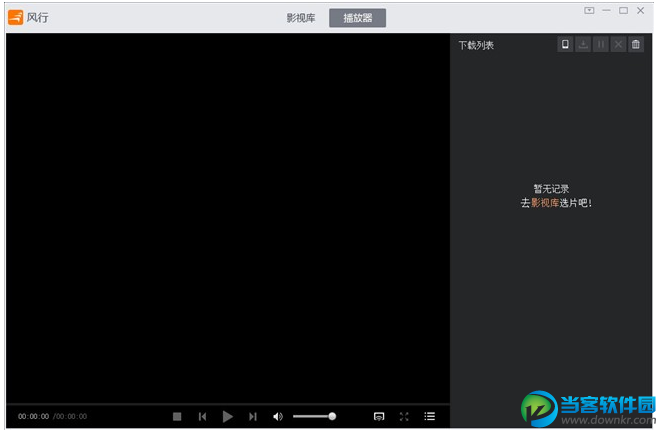Image resolution: width=657 pixels, height=434 pixels.
Task: Click the 暂无记录 empty list message
Action: coord(551,189)
